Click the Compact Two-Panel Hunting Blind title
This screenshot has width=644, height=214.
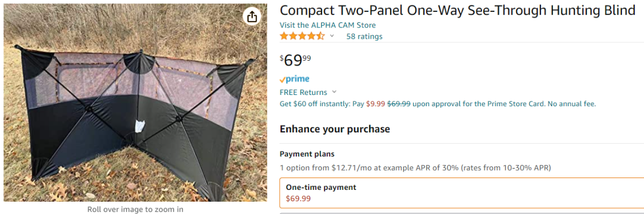click(457, 10)
